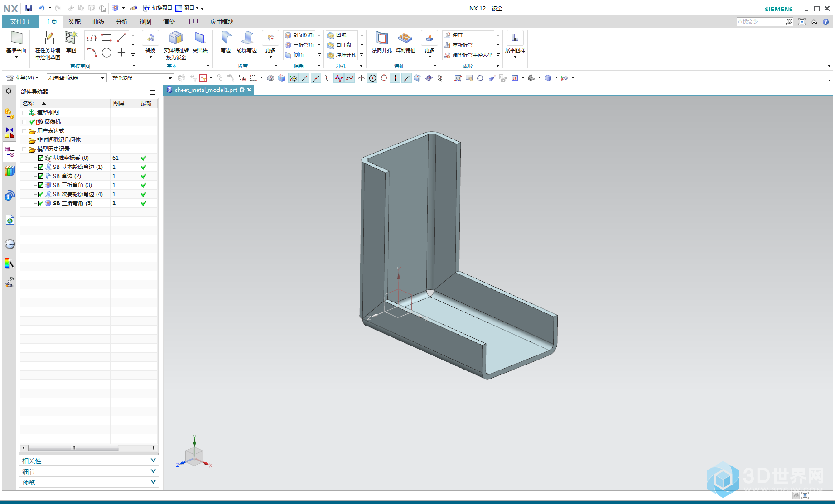Expand the 用户表达式 tree node
The height and width of the screenshot is (504, 835).
[x=24, y=131]
